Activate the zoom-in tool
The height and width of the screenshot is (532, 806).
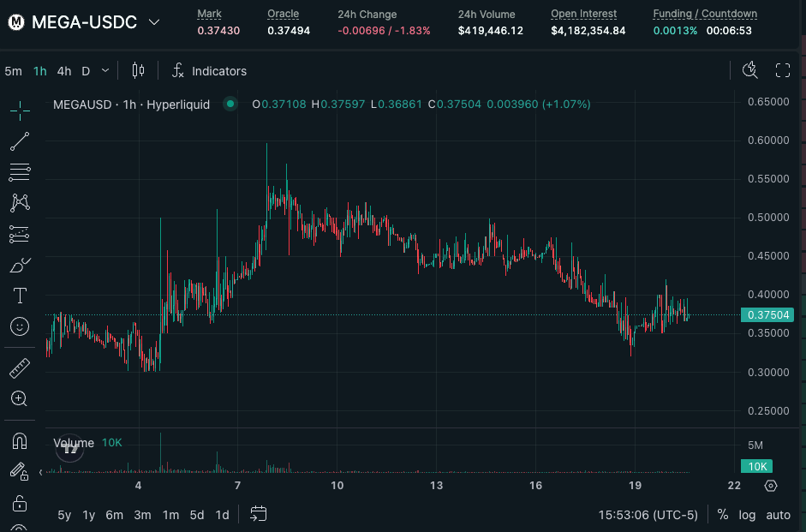coord(19,398)
